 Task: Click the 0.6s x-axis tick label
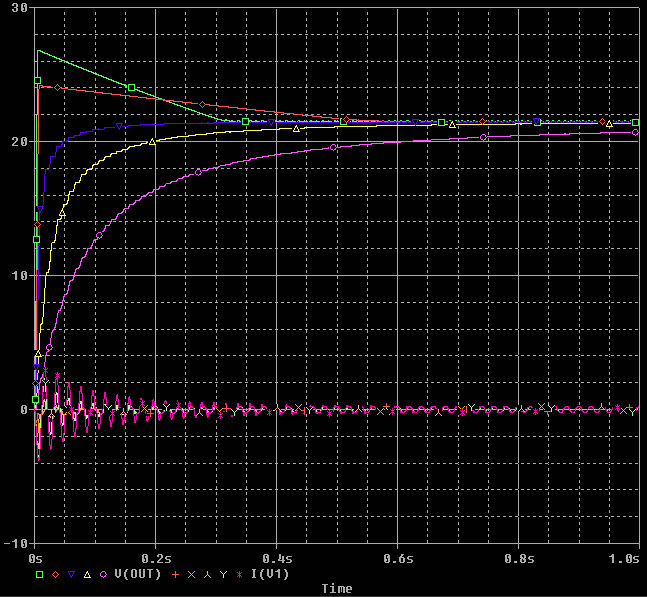pyautogui.click(x=398, y=559)
